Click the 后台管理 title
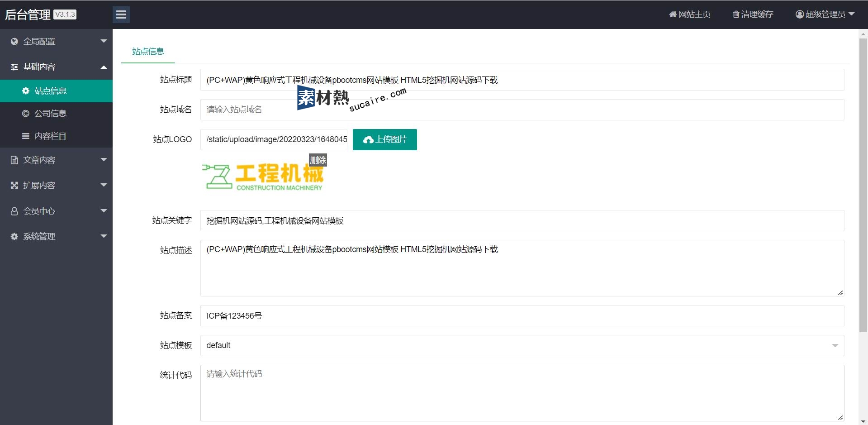The width and height of the screenshot is (868, 425). pos(28,15)
